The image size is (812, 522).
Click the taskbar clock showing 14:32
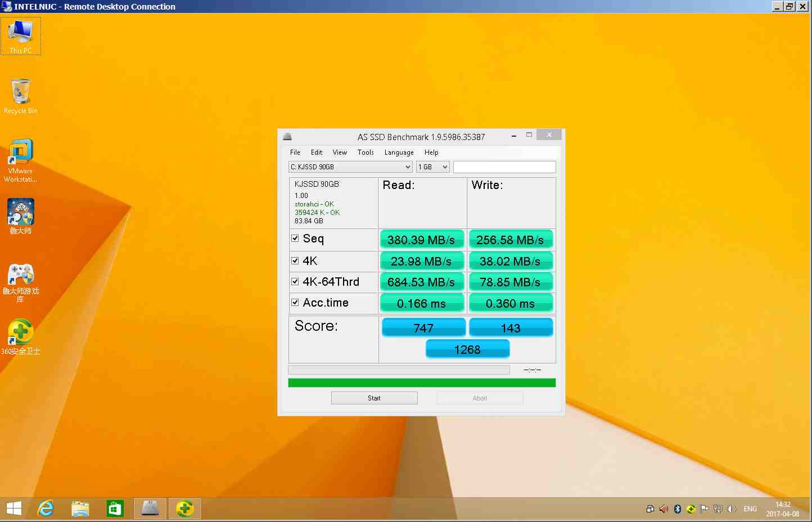click(783, 509)
